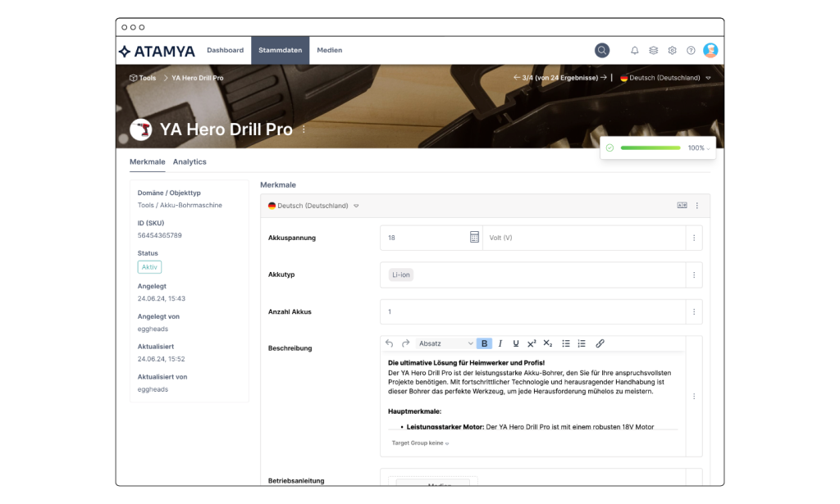Image resolution: width=840 pixels, height=504 pixels.
Task: Insert a link in description
Action: [x=600, y=343]
